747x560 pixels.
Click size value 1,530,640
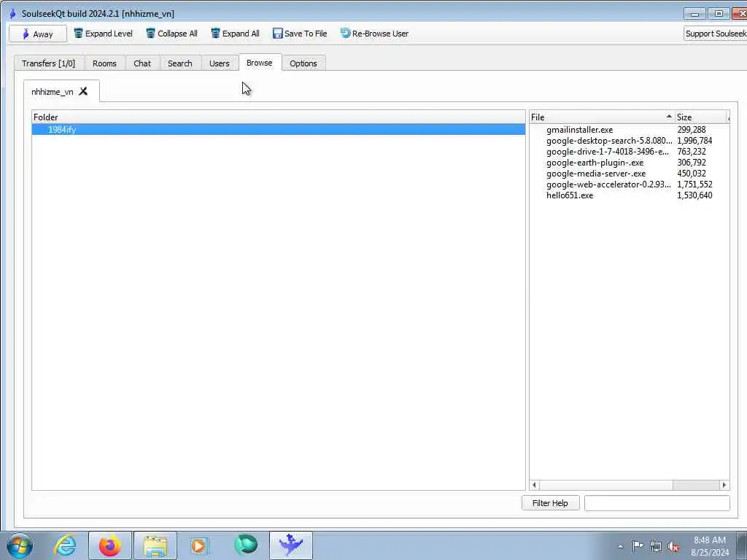[x=694, y=195]
